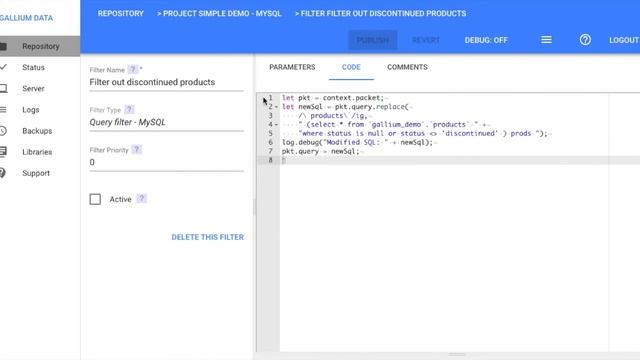Screen dimensions: 640x360
Task: Click Project Simple Demo - MySQL breadcrumb
Action: click(219, 13)
